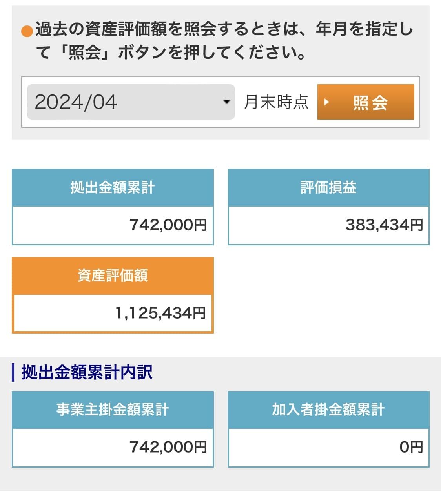Image resolution: width=441 pixels, height=504 pixels.
Task: Click the 拠出金額累計内訳 section heading
Action: tap(87, 372)
